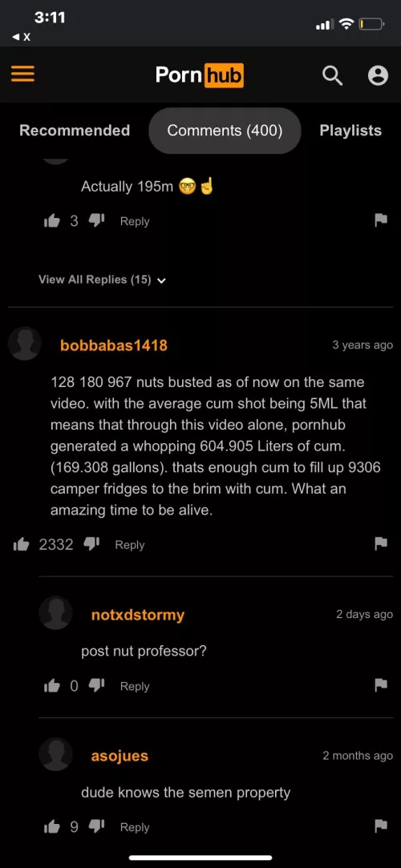This screenshot has height=868, width=401.
Task: Flag the bobbabas1418 comment
Action: pyautogui.click(x=380, y=544)
